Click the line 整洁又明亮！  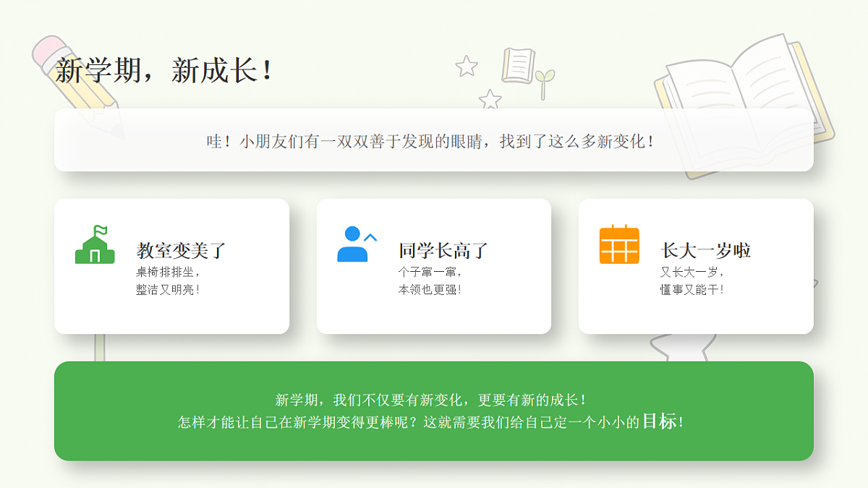[169, 289]
